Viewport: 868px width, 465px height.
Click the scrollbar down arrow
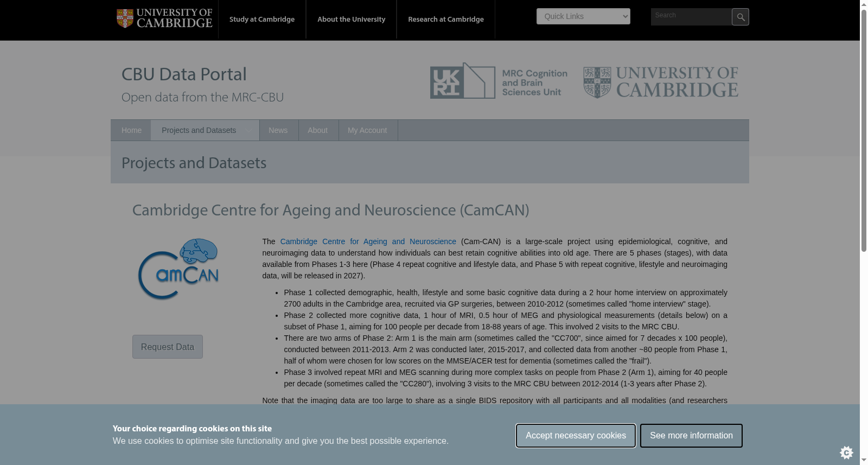click(x=864, y=460)
